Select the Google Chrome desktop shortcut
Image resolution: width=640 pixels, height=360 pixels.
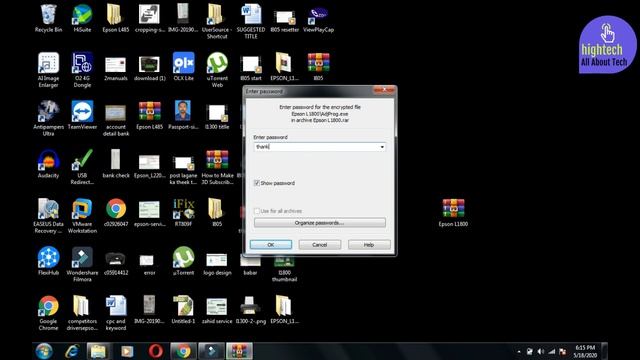click(48, 312)
